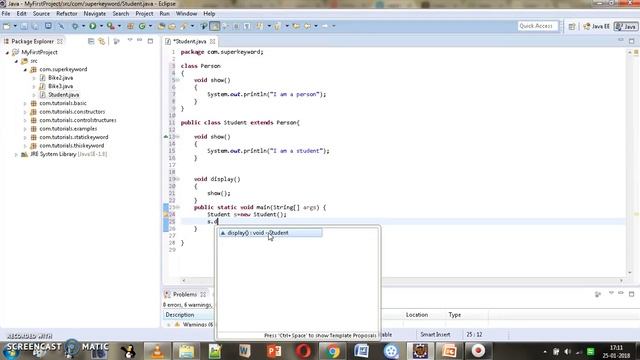
Task: Open the Project menu
Action: 144,13
